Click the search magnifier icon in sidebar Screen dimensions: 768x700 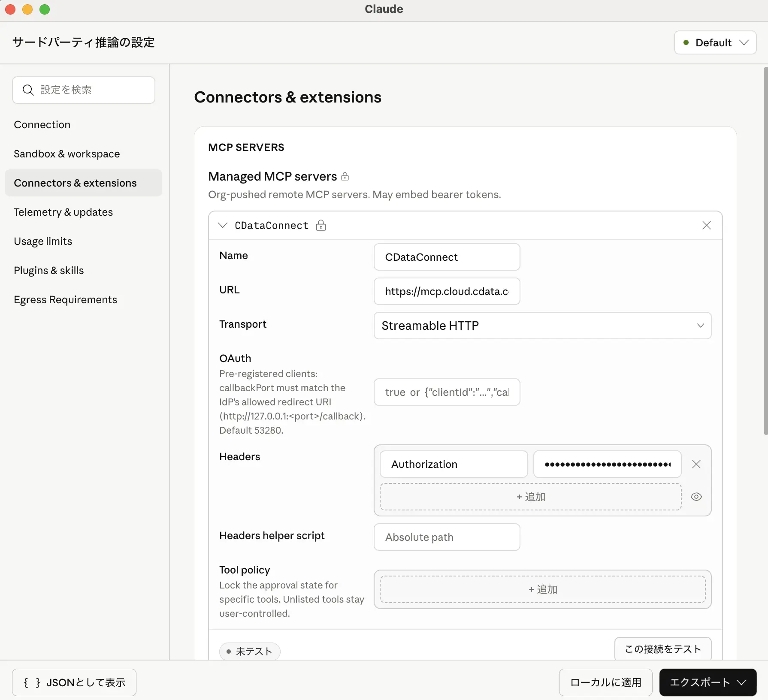click(28, 90)
